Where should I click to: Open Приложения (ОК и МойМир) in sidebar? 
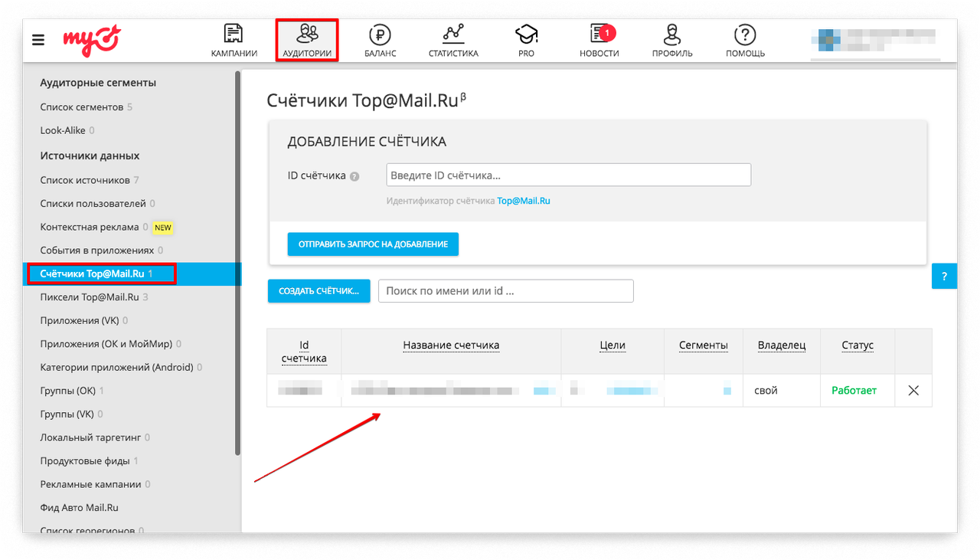[110, 344]
